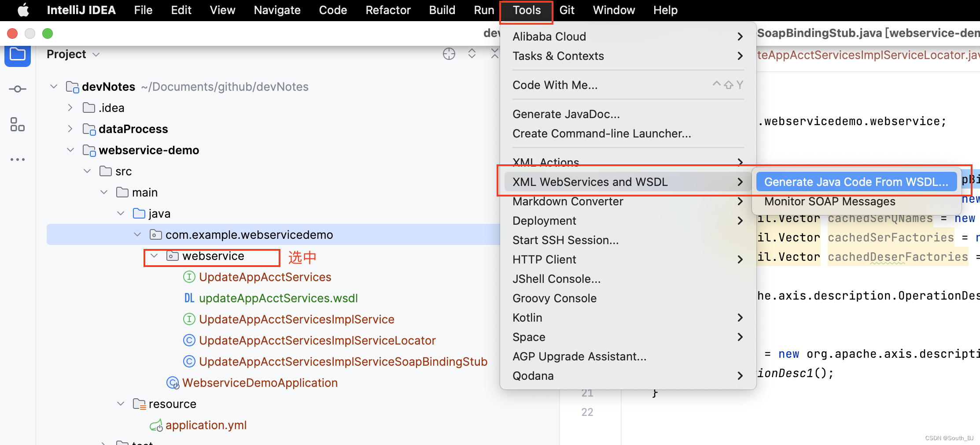Open the Structure tool window icon
This screenshot has width=980, height=445.
pos(18,124)
